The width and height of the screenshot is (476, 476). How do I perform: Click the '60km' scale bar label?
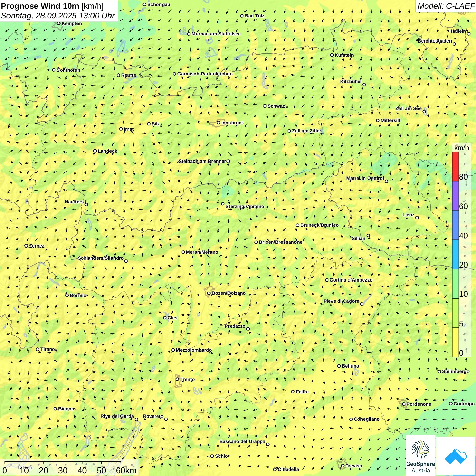(126, 470)
